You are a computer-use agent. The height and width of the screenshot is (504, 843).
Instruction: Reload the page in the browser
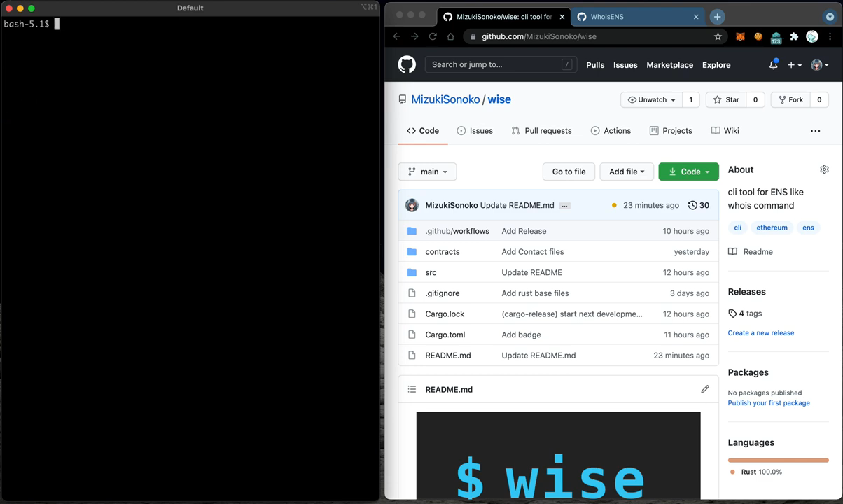click(433, 36)
